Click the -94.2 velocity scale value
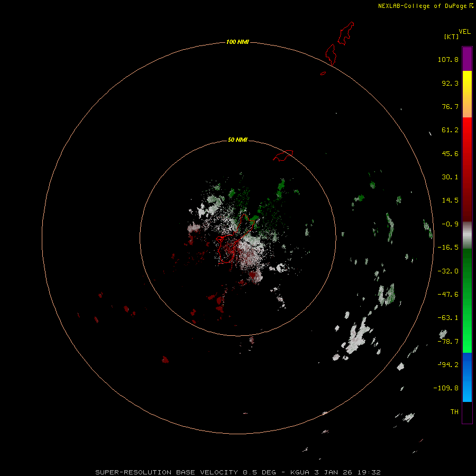This screenshot has width=476, height=476. pyautogui.click(x=448, y=364)
